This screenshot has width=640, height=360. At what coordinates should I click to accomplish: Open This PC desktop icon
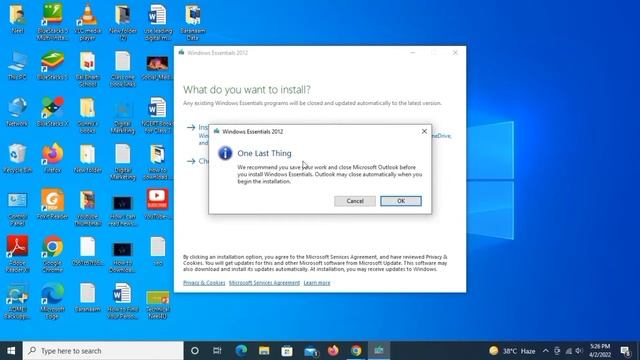coord(17,65)
